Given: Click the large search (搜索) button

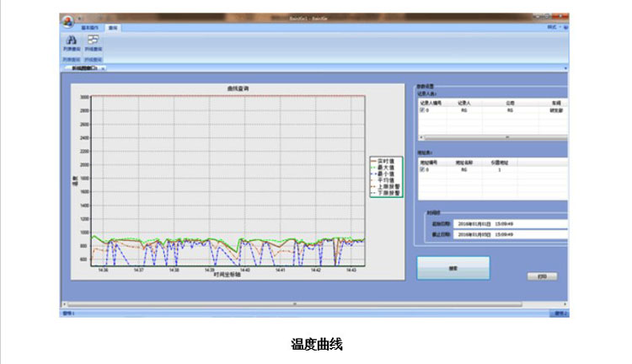Looking at the screenshot, I should (x=453, y=268).
